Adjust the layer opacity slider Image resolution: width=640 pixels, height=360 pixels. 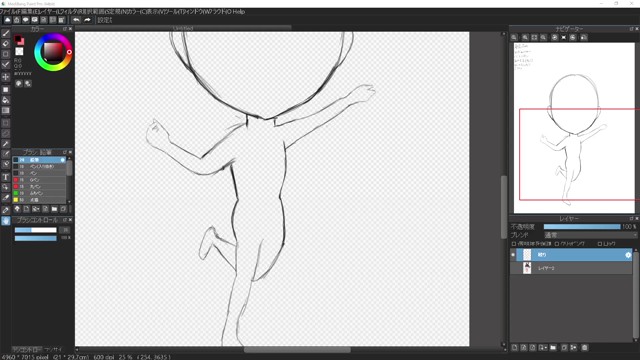[x=582, y=227]
